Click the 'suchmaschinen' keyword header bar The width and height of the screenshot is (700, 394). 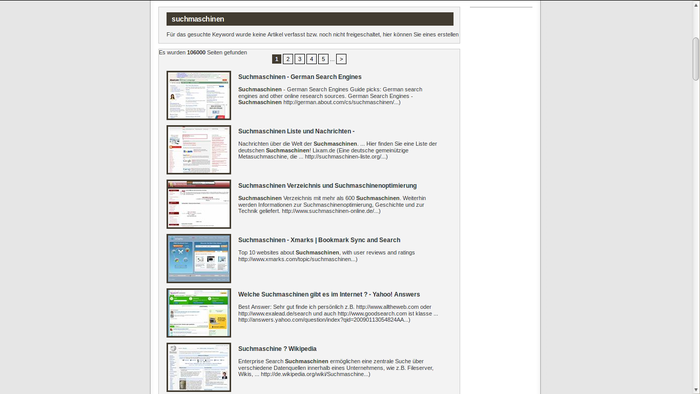tap(310, 19)
